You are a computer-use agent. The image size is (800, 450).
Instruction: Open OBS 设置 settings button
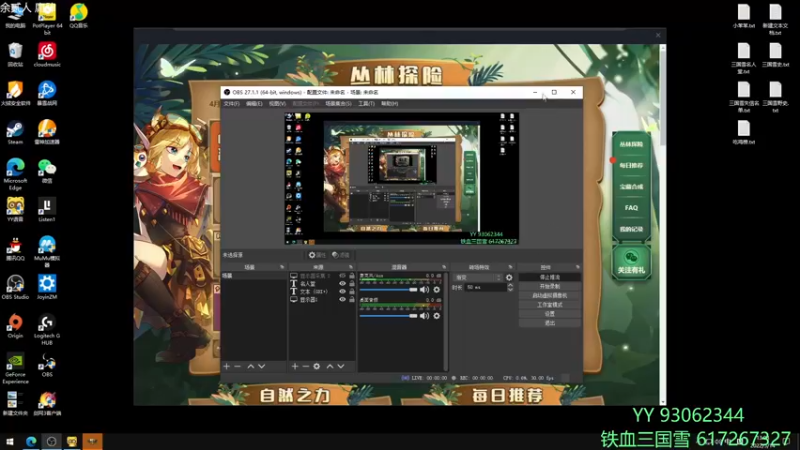pyautogui.click(x=549, y=314)
